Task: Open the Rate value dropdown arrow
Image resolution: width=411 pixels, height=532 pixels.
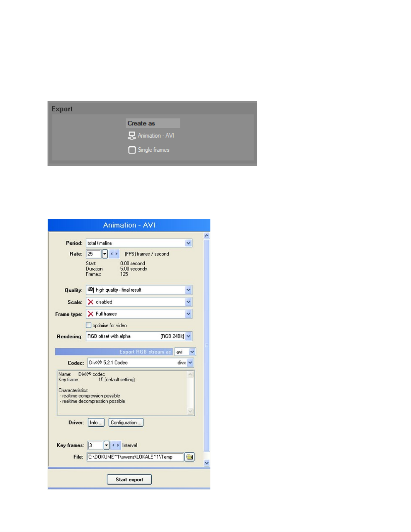Action: (105, 254)
